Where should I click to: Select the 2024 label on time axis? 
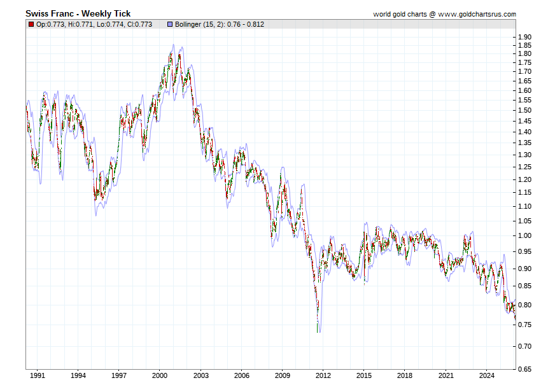(x=487, y=375)
